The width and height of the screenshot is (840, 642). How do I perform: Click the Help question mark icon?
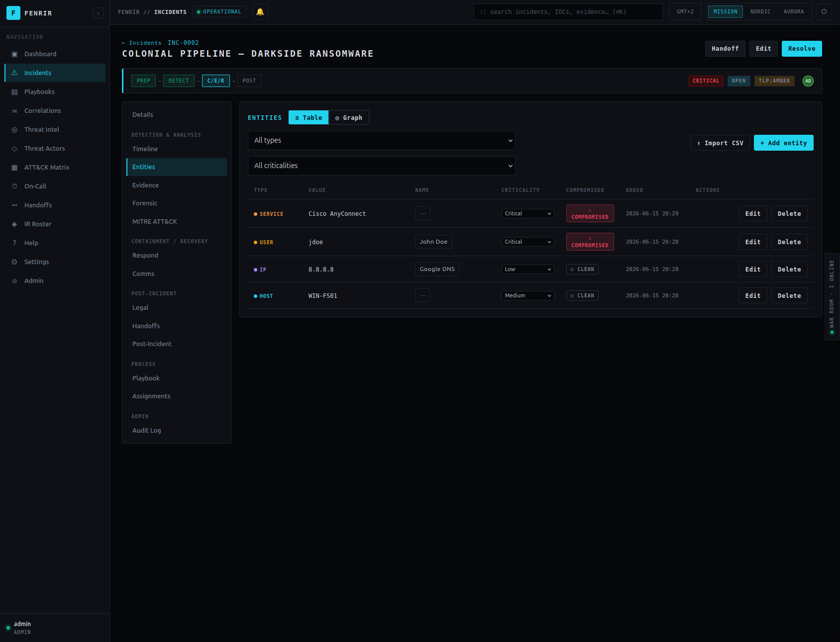[x=14, y=243]
